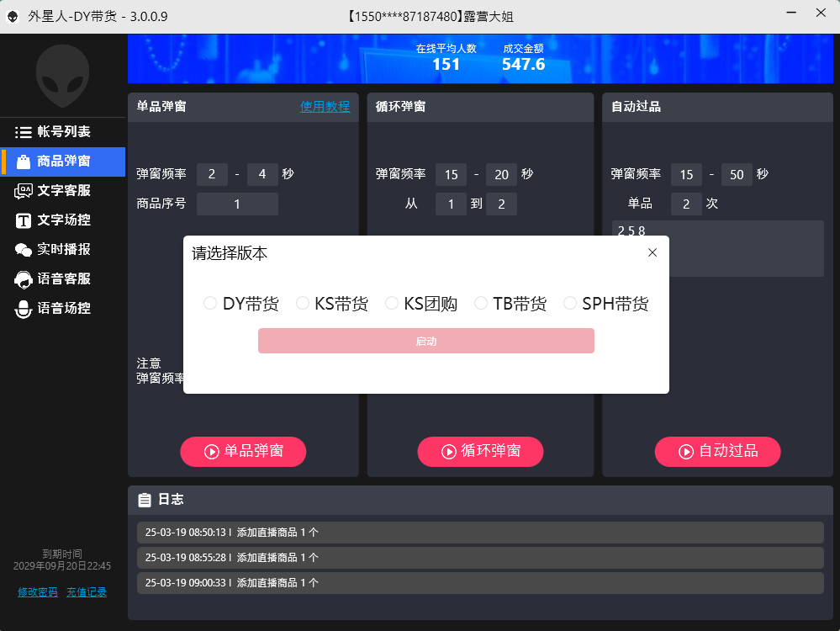Click the alien logo in title bar
This screenshot has height=631, width=840.
point(13,17)
